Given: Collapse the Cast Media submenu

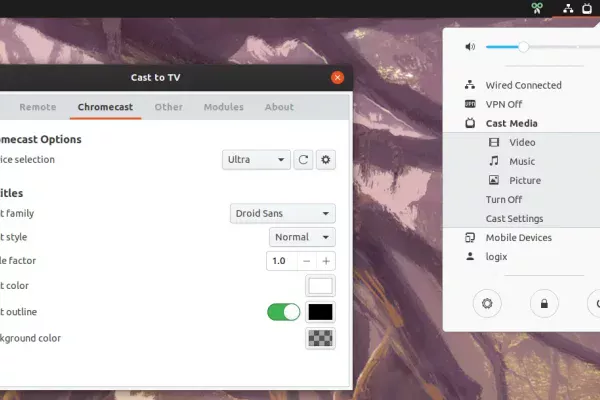Looking at the screenshot, I should [x=522, y=123].
